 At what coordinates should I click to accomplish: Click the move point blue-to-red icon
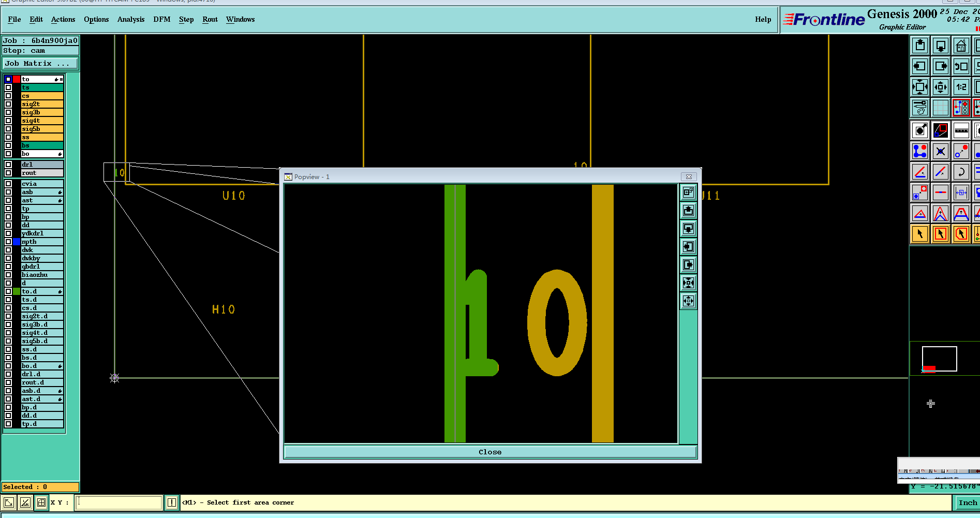tap(961, 151)
